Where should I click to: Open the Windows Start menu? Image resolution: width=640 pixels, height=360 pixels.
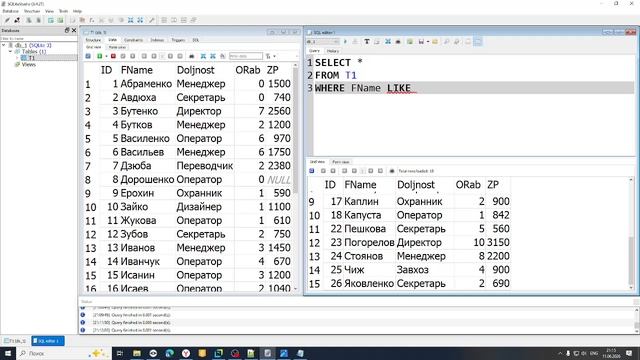(8, 353)
